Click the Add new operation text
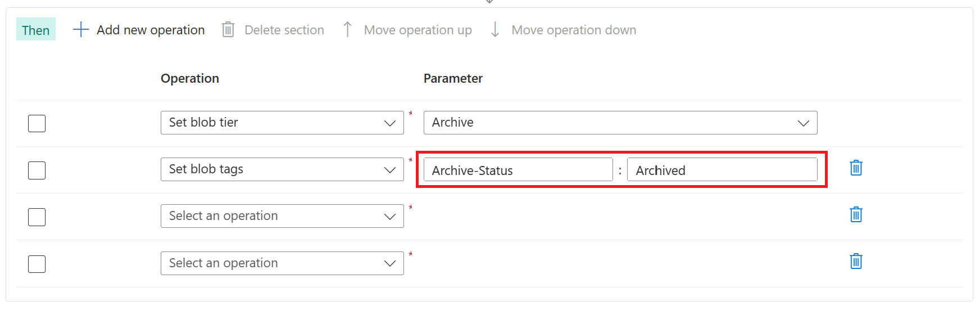This screenshot has height=310, width=980. pyautogui.click(x=151, y=30)
